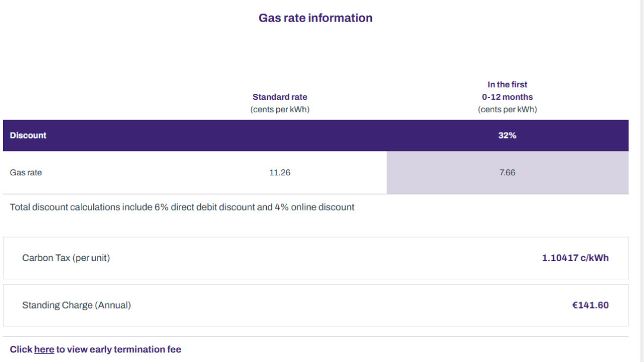Click the "Gas rate" row label
This screenshot has height=362, width=644.
point(26,173)
